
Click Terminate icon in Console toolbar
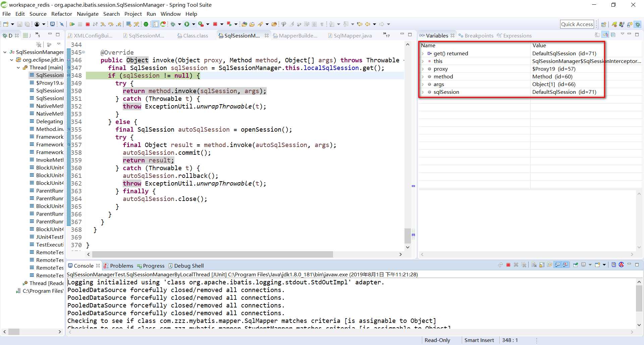pos(508,265)
